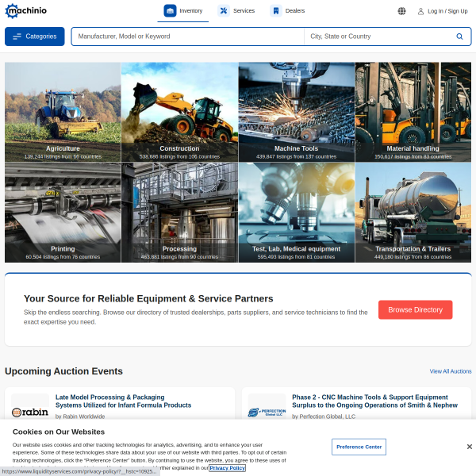Click the user account icon
476x476 pixels.
(420, 12)
